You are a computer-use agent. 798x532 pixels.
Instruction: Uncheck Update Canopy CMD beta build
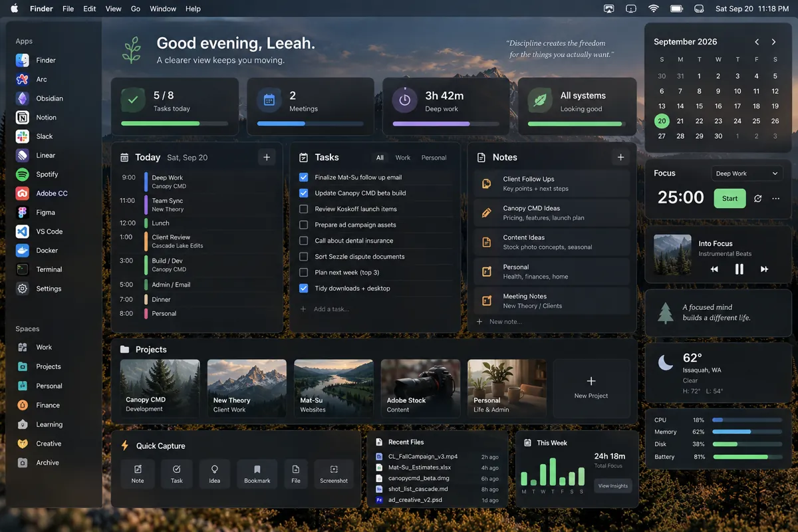point(303,193)
